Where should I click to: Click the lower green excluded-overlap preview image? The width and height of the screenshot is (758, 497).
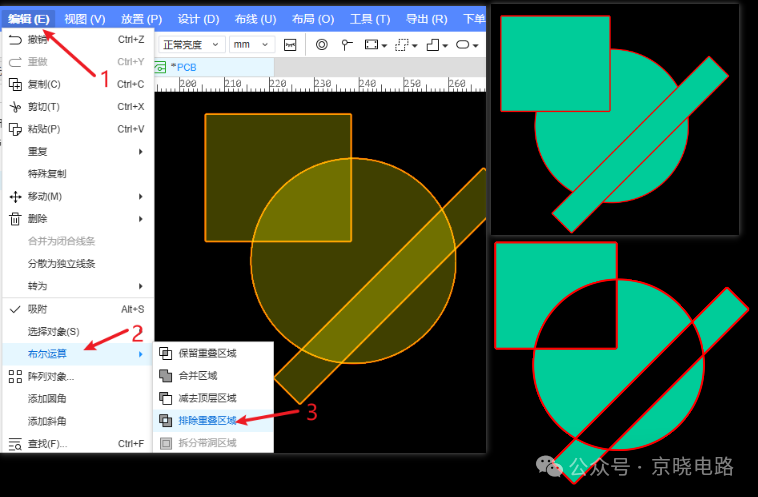pyautogui.click(x=621, y=363)
